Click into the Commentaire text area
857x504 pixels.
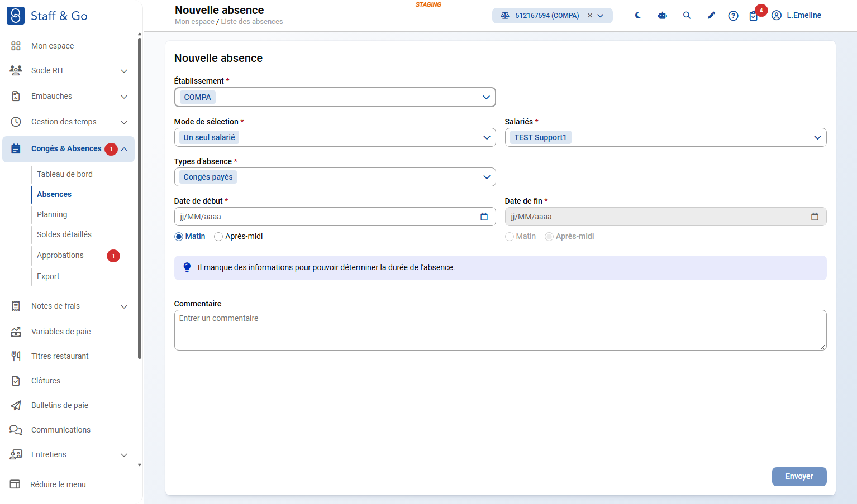click(x=500, y=330)
